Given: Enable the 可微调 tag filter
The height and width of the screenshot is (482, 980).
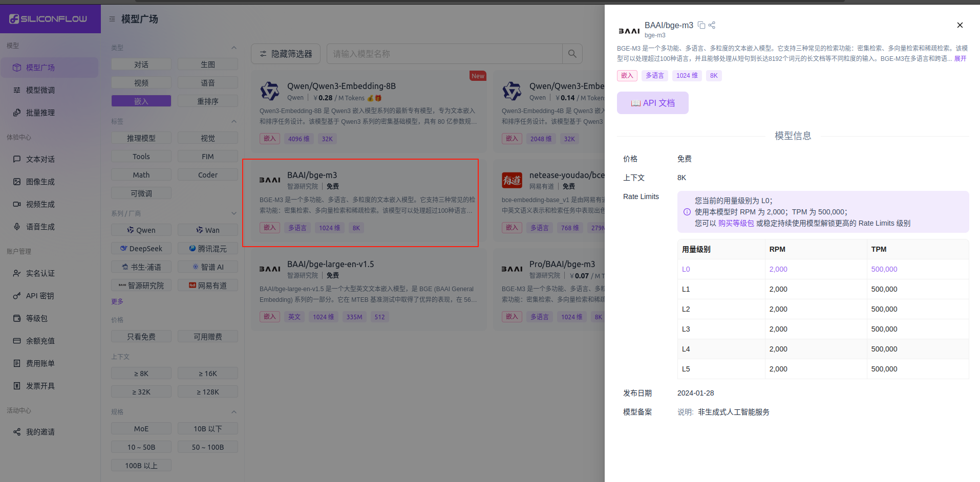Looking at the screenshot, I should (x=141, y=192).
